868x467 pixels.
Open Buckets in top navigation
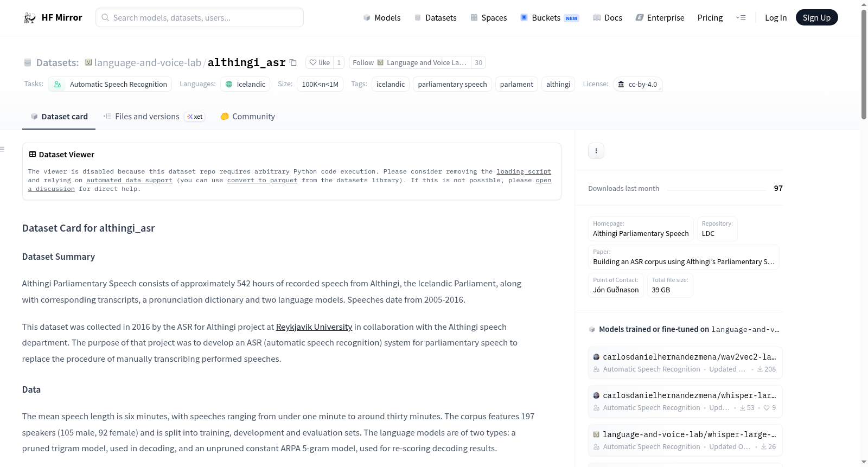click(x=550, y=18)
